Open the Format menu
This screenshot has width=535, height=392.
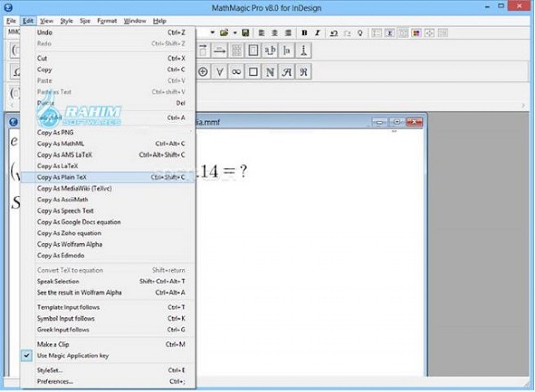(107, 21)
